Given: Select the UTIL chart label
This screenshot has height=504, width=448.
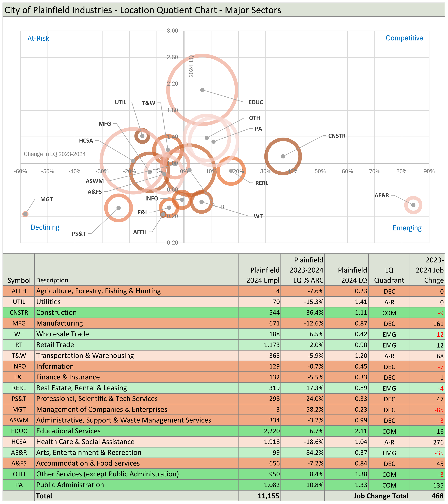Looking at the screenshot, I should pyautogui.click(x=121, y=102).
